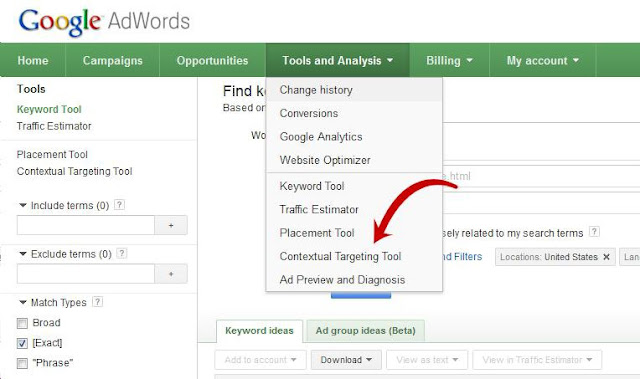
Task: Remove Locations: United States filter
Action: [x=607, y=257]
